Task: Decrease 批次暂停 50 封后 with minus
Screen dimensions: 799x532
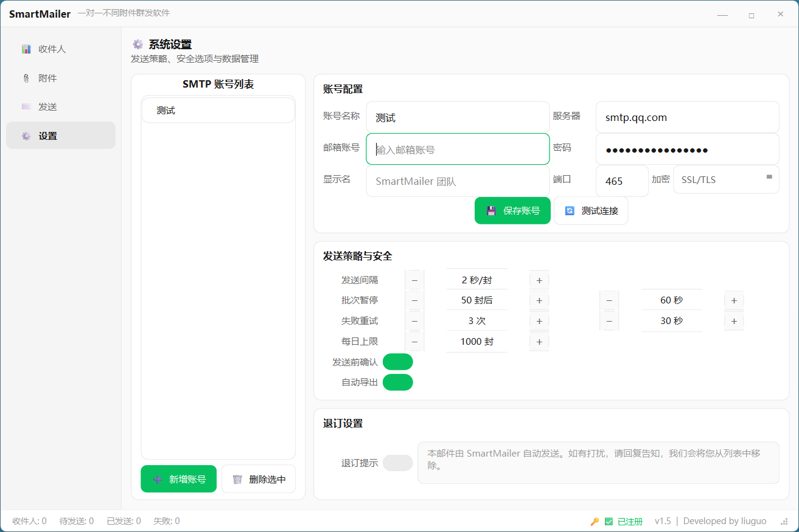Action: pyautogui.click(x=414, y=300)
